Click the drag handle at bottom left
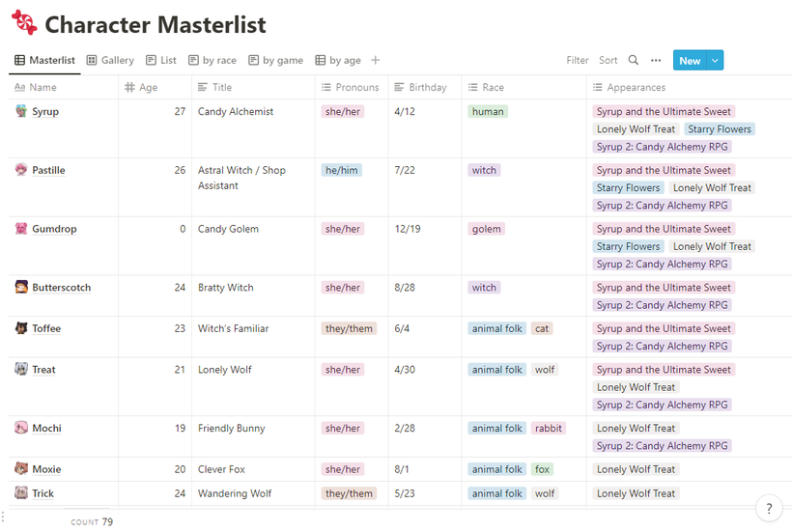This screenshot has width=792, height=532. [3, 517]
